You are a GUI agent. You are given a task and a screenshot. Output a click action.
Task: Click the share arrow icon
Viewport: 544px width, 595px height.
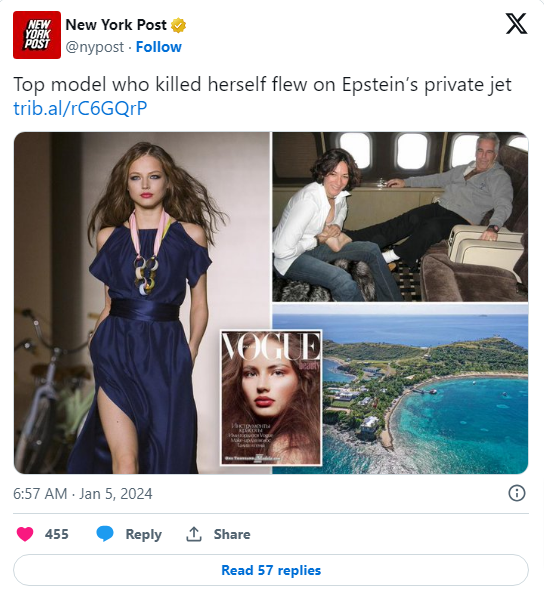point(193,534)
